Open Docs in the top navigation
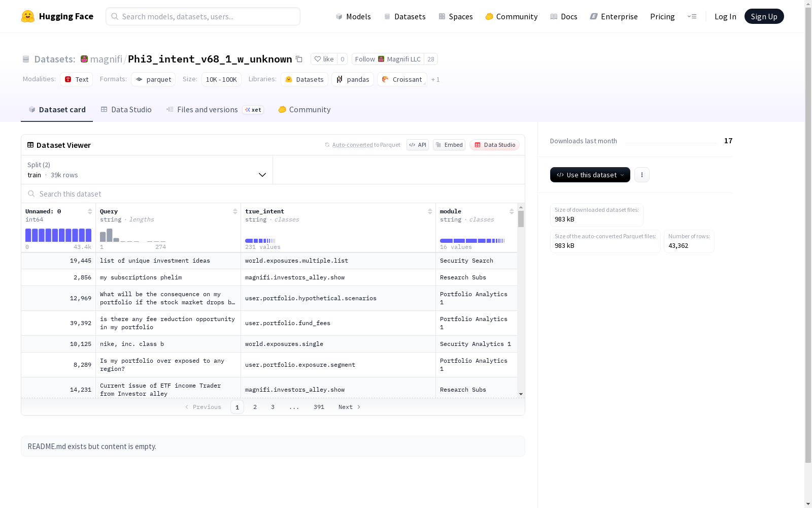 (564, 16)
